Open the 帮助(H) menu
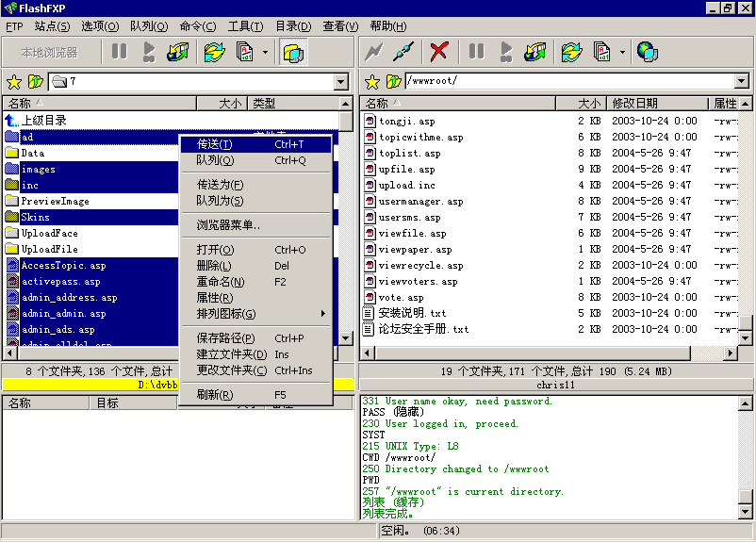Screen dimensions: 756x542 tap(388, 26)
